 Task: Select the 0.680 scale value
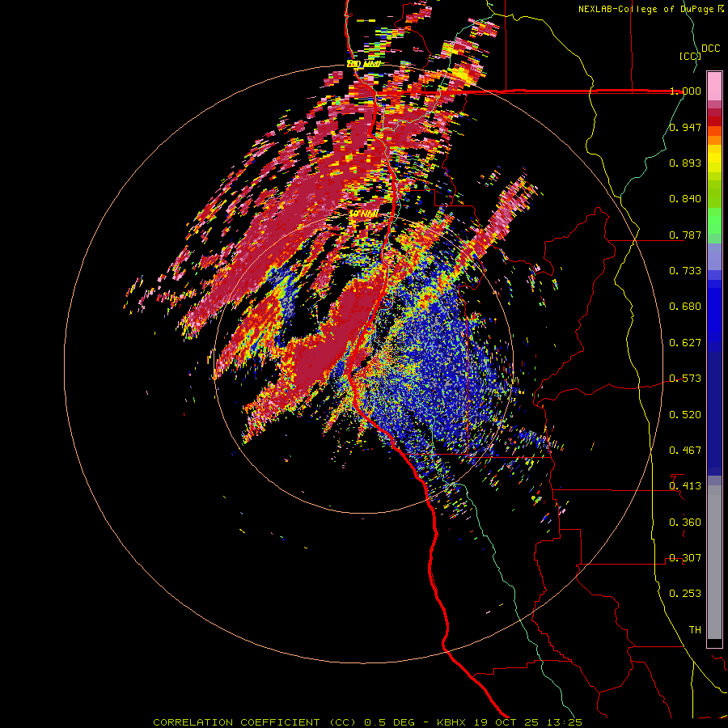coord(685,307)
